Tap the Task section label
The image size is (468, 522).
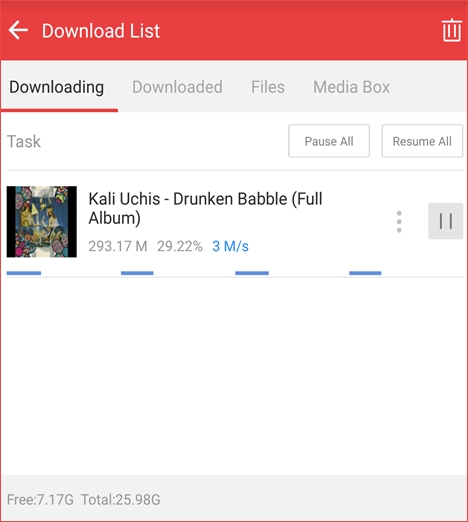tap(24, 141)
